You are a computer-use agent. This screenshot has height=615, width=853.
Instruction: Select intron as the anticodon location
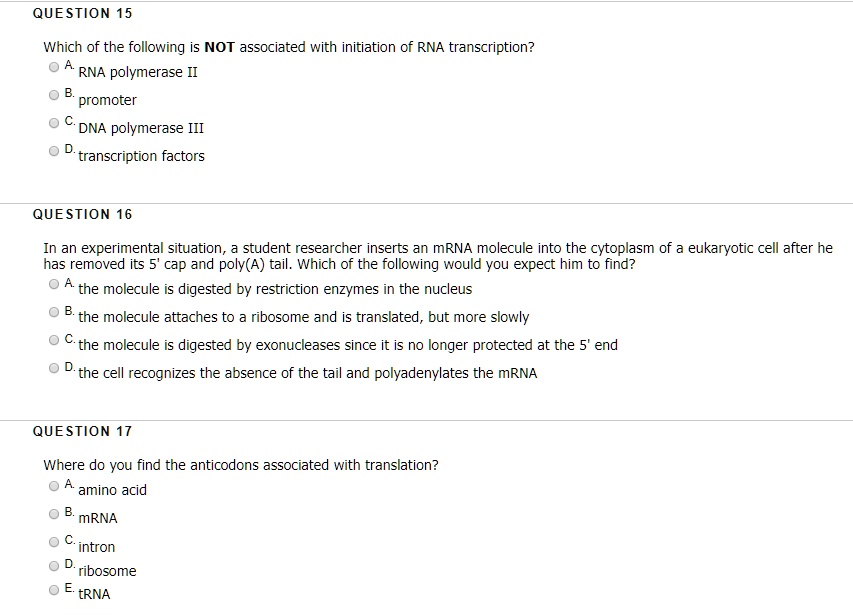coord(53,540)
